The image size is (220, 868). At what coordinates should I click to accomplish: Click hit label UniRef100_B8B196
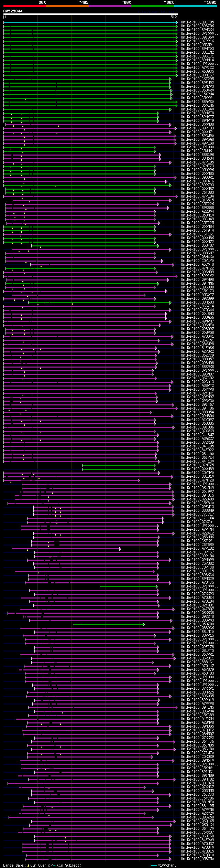click(x=197, y=155)
